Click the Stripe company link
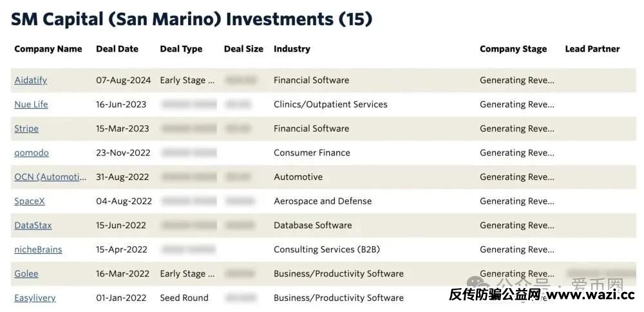Image resolution: width=644 pixels, height=312 pixels. pyautogui.click(x=26, y=129)
